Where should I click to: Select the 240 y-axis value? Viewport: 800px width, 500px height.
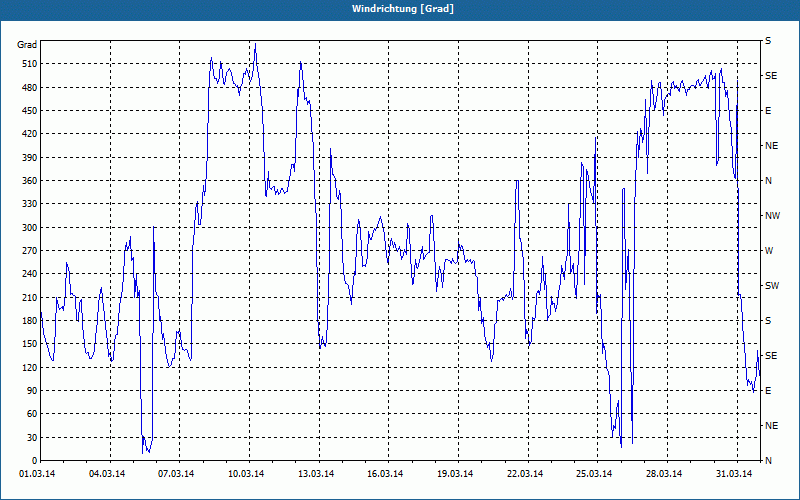30,274
